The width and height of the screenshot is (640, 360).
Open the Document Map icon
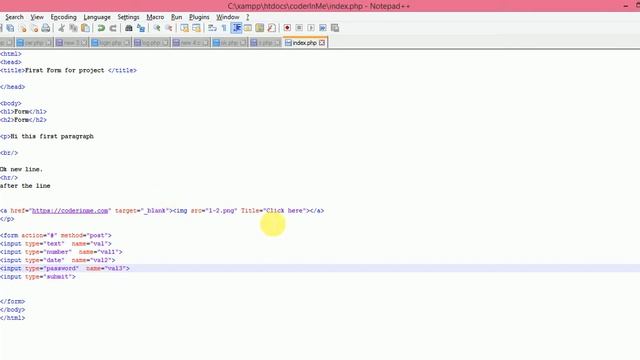coord(260,28)
